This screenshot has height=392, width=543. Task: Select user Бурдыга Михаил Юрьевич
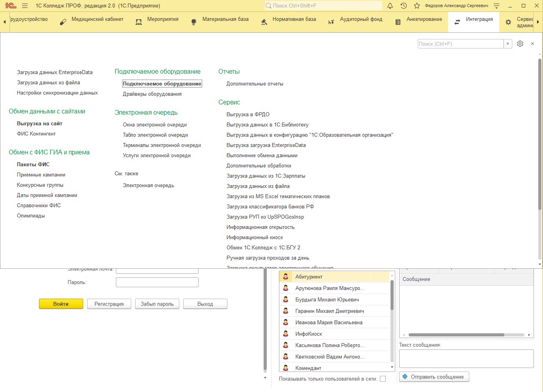pos(334,299)
